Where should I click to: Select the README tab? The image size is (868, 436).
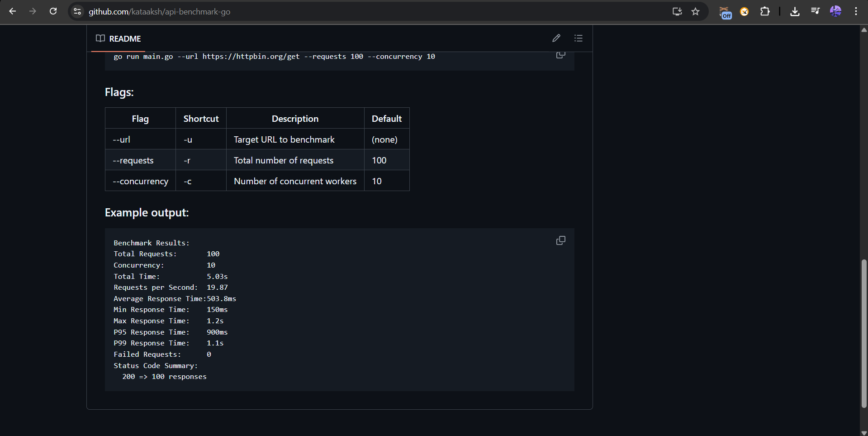tap(119, 38)
